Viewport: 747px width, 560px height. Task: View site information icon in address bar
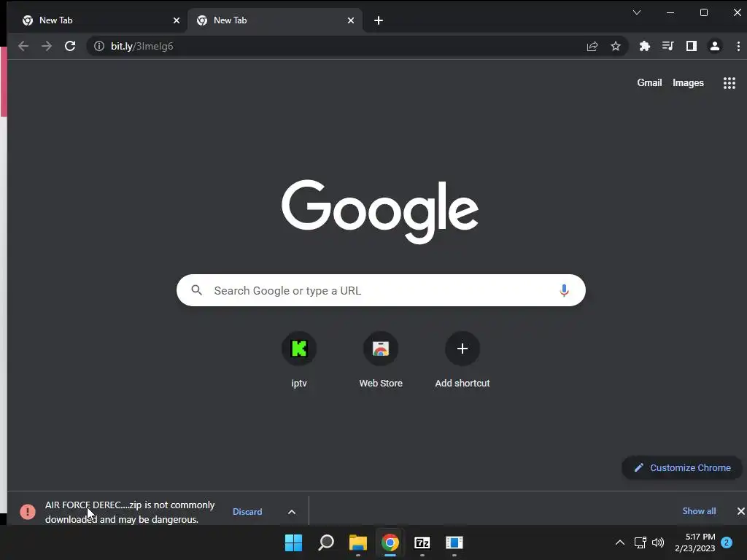pos(99,46)
